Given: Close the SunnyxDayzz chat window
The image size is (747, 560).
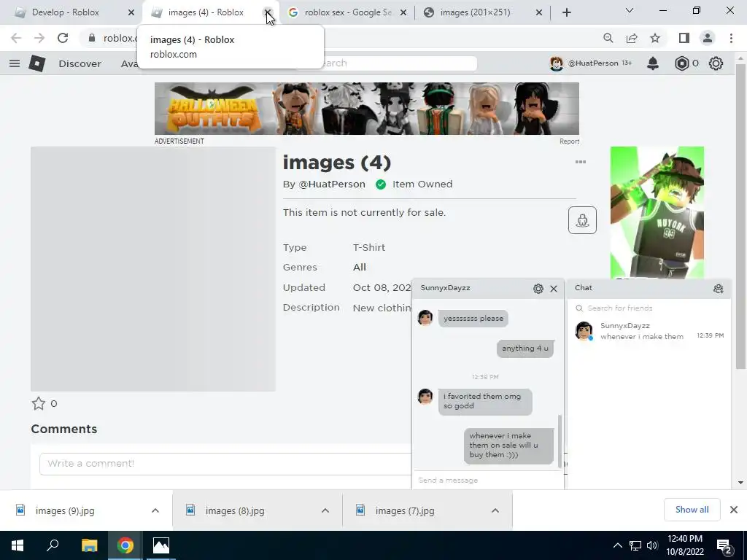Looking at the screenshot, I should click(x=554, y=289).
